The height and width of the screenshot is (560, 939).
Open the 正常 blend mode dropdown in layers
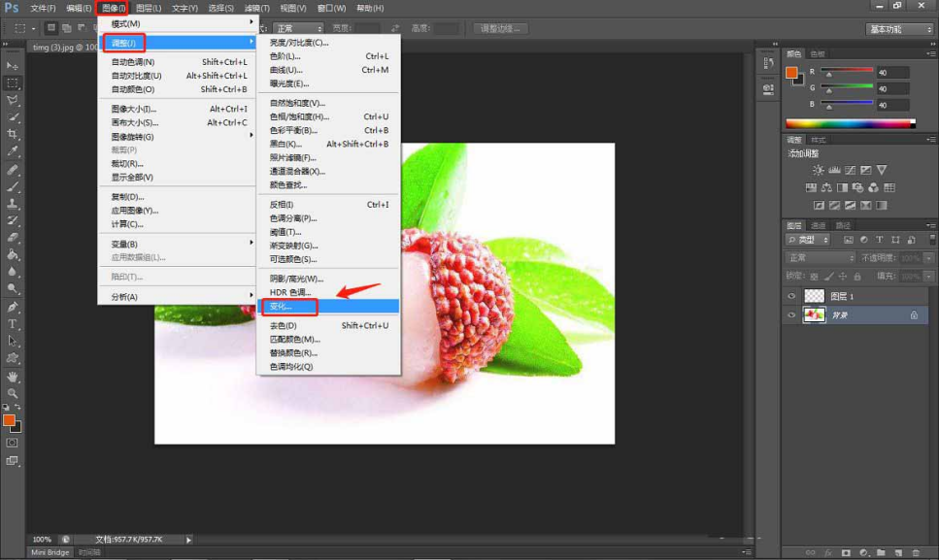click(x=821, y=258)
